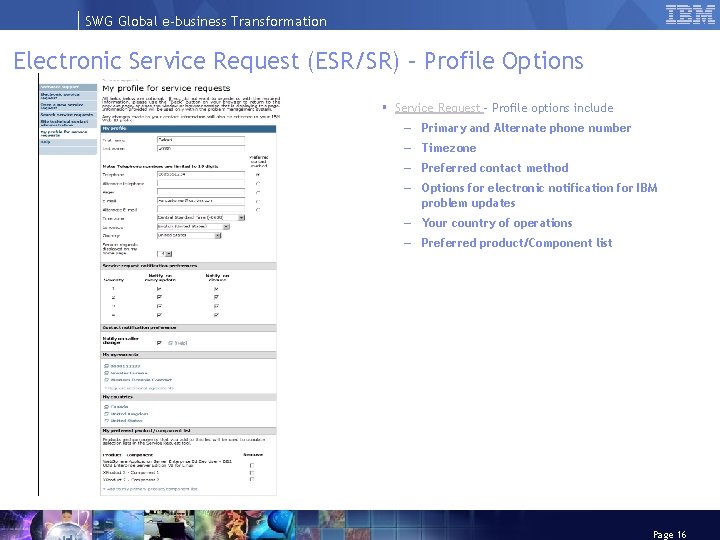Click 'Preferred product/Component list' bullet
The width and height of the screenshot is (720, 540).
click(517, 243)
